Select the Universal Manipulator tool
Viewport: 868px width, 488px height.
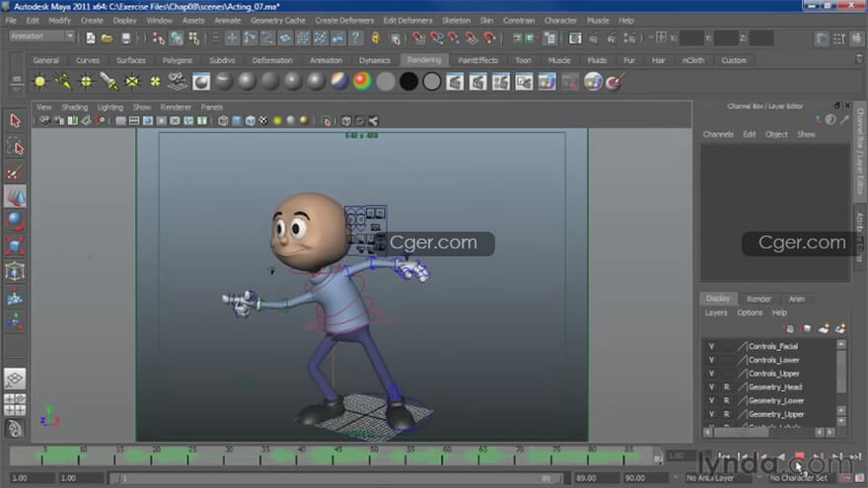(15, 272)
